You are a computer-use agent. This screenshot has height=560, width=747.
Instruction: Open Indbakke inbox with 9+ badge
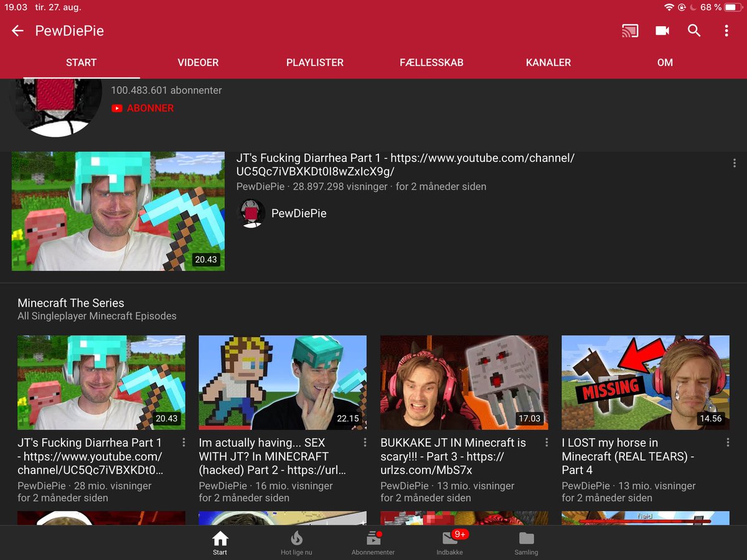point(450,543)
